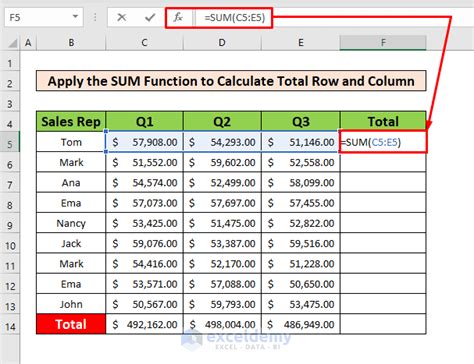The image size is (474, 364).
Task: Click the title banner about SUM Function
Action: click(x=231, y=81)
